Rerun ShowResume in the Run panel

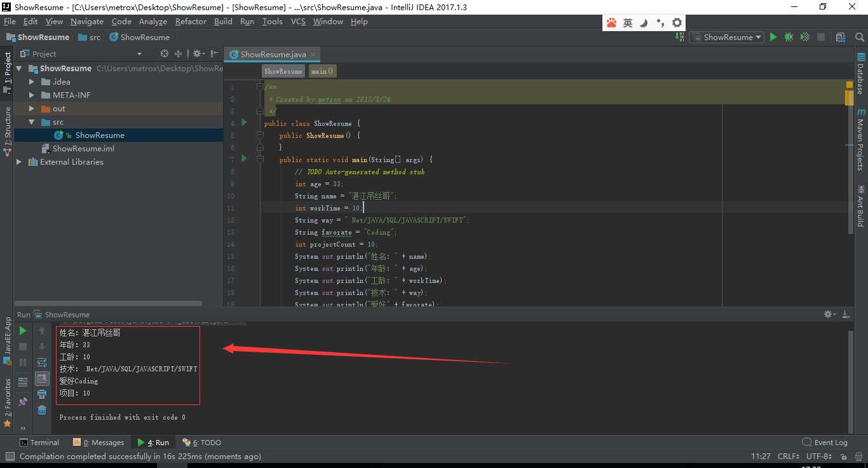pos(23,331)
